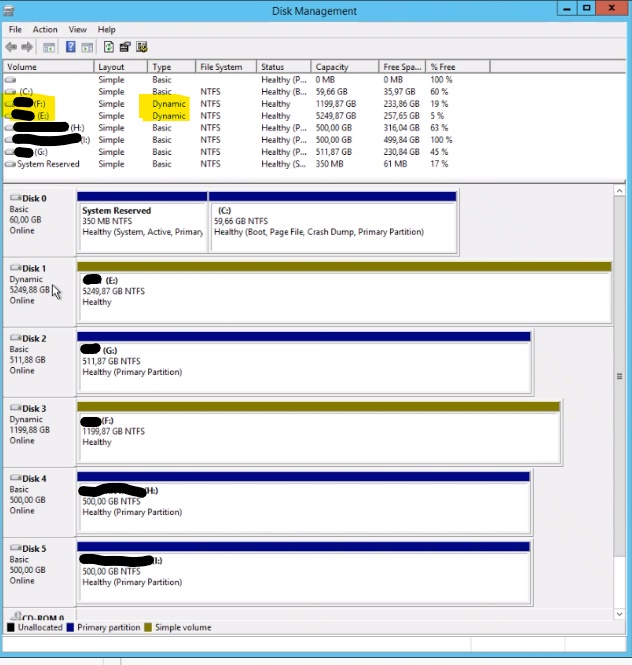
Task: Click the last toolbar icon with yellow check
Action: tap(142, 47)
